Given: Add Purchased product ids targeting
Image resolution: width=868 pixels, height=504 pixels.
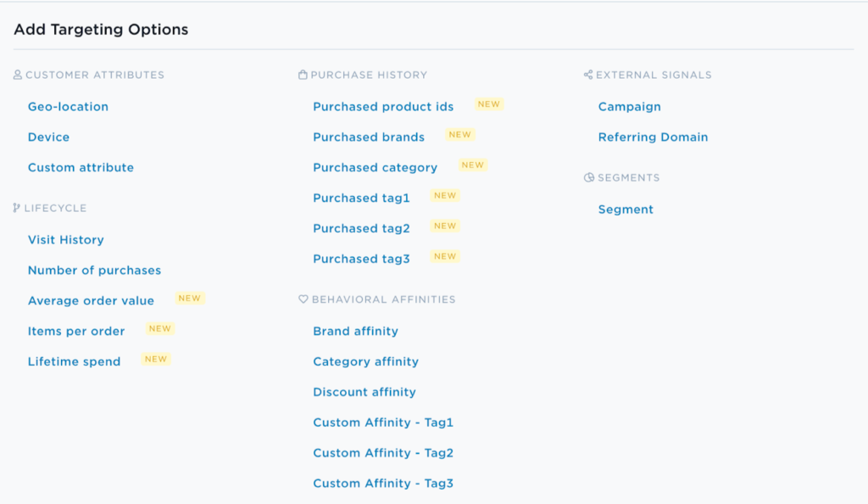Looking at the screenshot, I should tap(383, 106).
